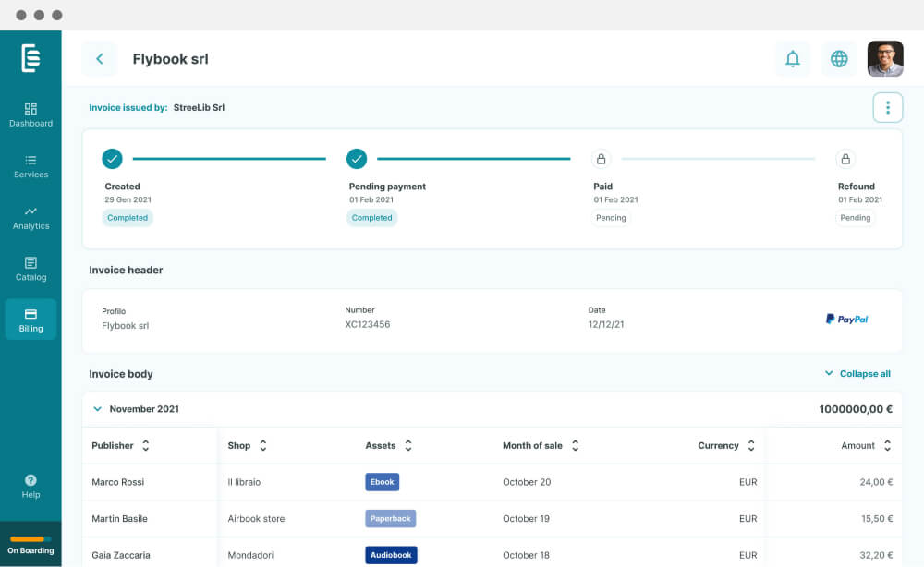This screenshot has width=924, height=567.
Task: Open the Help item in sidebar
Action: click(x=30, y=487)
